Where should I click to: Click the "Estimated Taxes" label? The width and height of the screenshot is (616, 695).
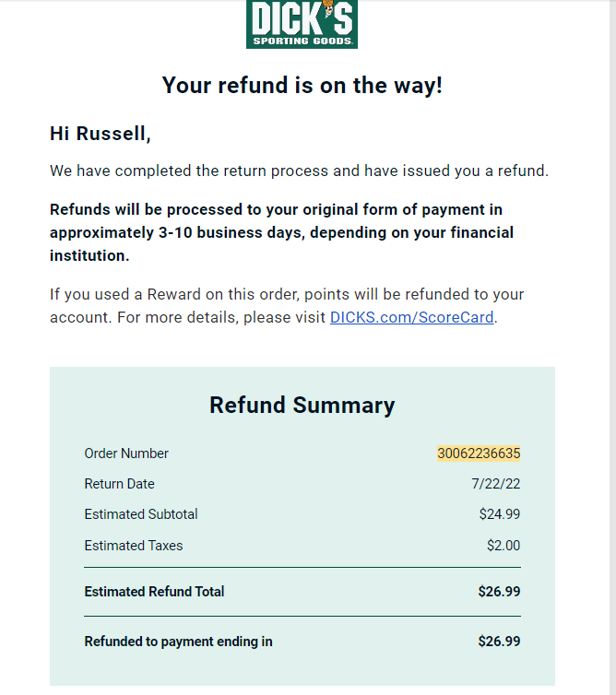(x=134, y=545)
